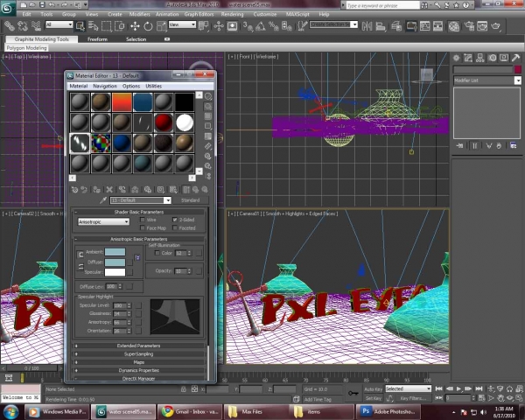525x420 pixels.
Task: Select the red sphere material sample slot
Action: point(164,122)
